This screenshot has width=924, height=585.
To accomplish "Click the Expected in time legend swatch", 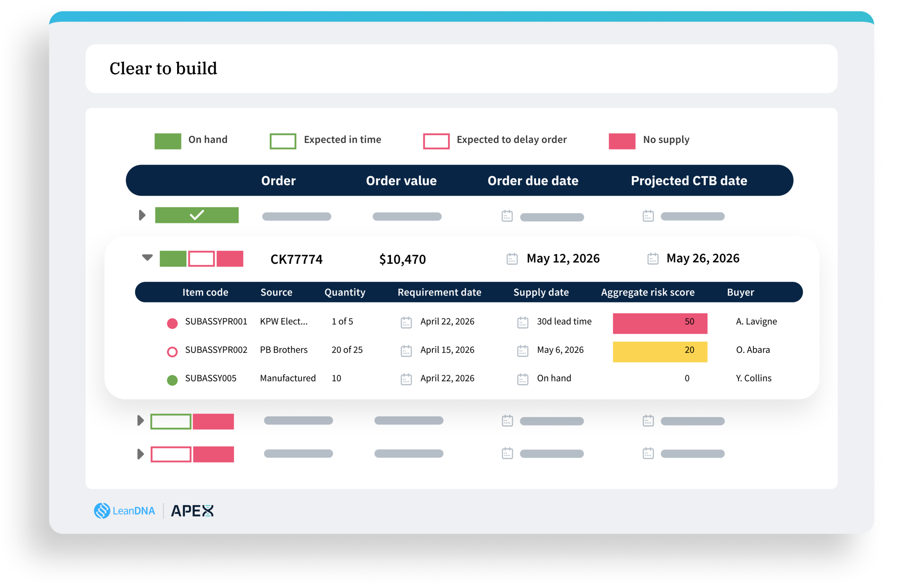I will point(283,141).
